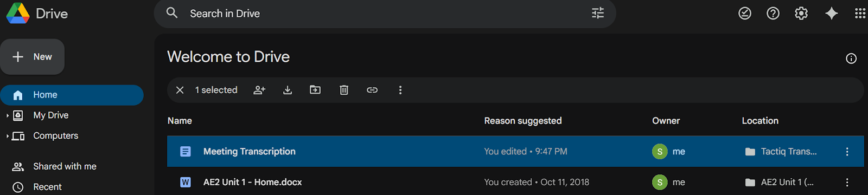The height and width of the screenshot is (195, 868).
Task: Open advanced search filter options
Action: [x=598, y=14]
